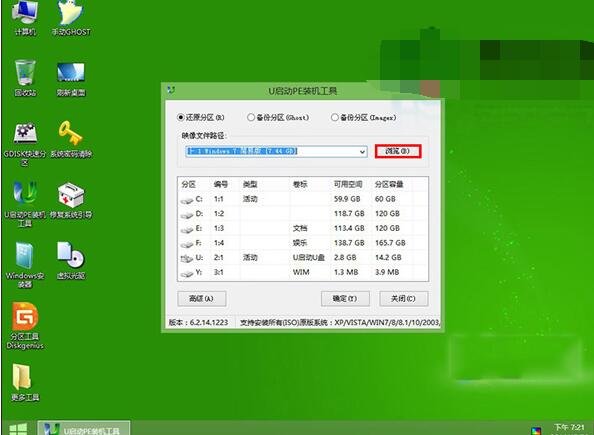Click the Start button on the taskbar

(x=18, y=428)
